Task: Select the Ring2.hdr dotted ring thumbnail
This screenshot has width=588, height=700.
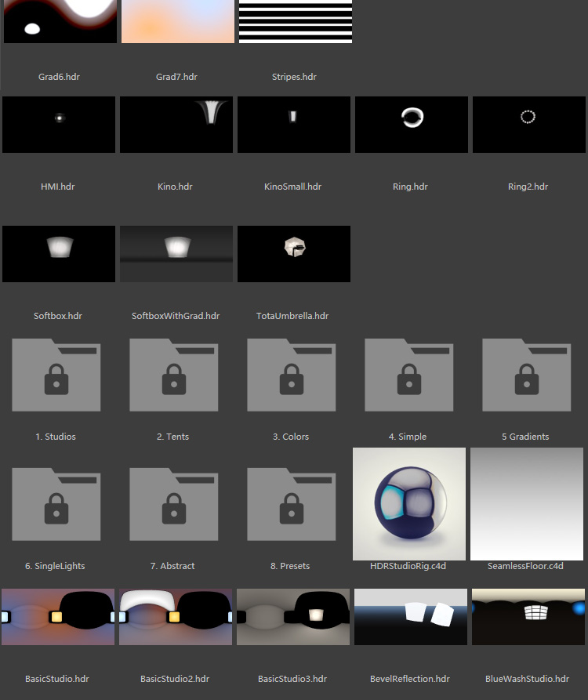Action: (529, 125)
